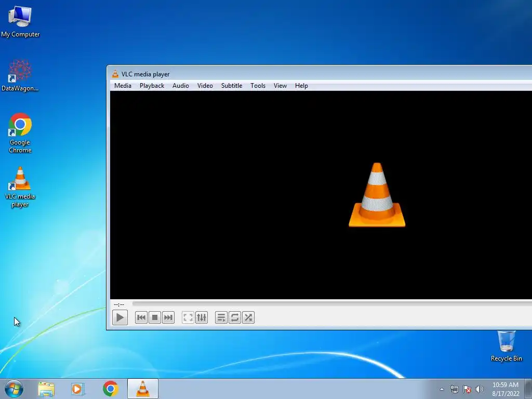Open the Subtitle menu
Image resolution: width=532 pixels, height=399 pixels.
click(232, 86)
